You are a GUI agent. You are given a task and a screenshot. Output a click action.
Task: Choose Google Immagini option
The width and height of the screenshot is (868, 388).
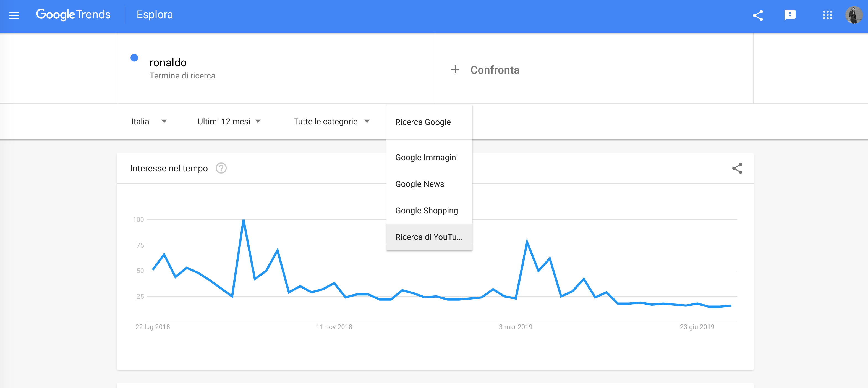click(x=426, y=157)
